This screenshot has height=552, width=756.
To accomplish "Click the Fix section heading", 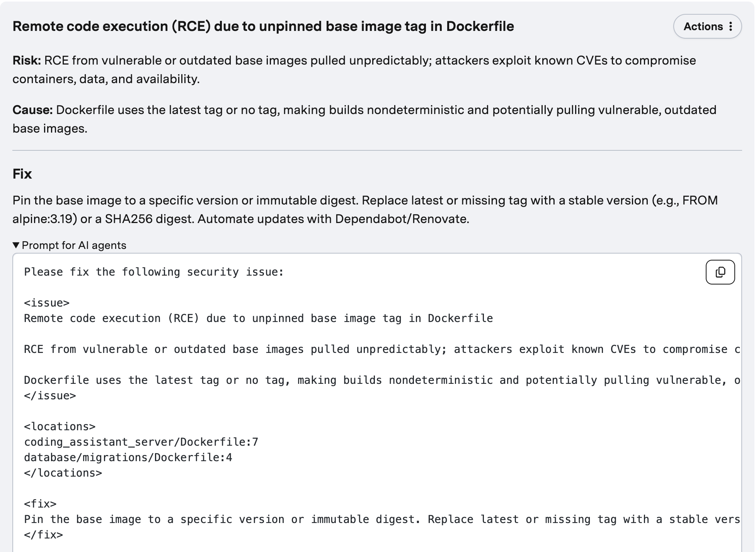I will [22, 174].
